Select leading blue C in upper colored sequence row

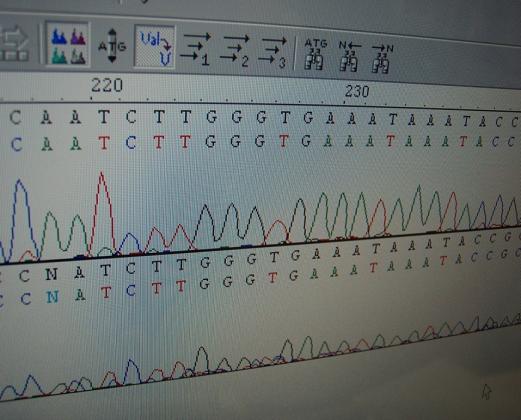pos(17,144)
